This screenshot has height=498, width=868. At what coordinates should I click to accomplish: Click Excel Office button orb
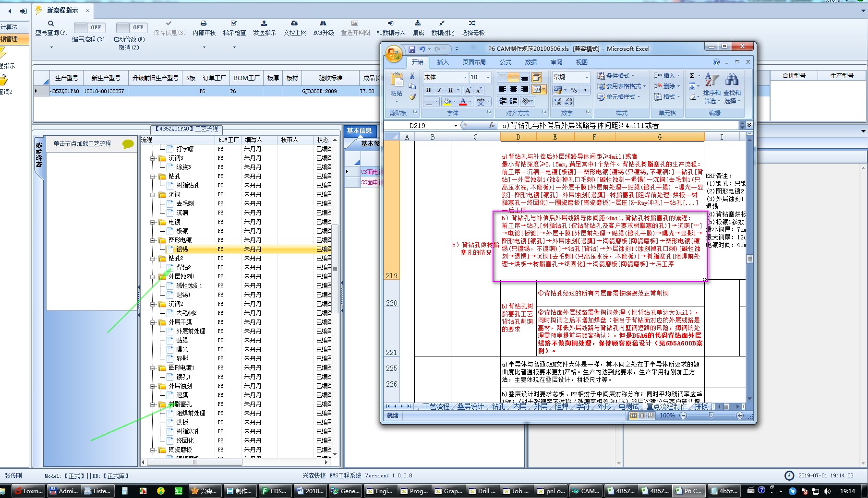click(x=394, y=54)
